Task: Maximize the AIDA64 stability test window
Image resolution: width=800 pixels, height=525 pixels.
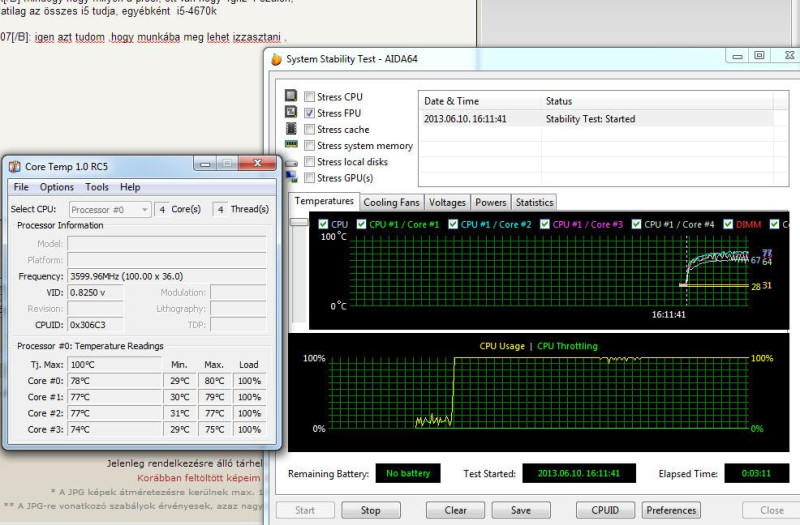Action: (760, 55)
